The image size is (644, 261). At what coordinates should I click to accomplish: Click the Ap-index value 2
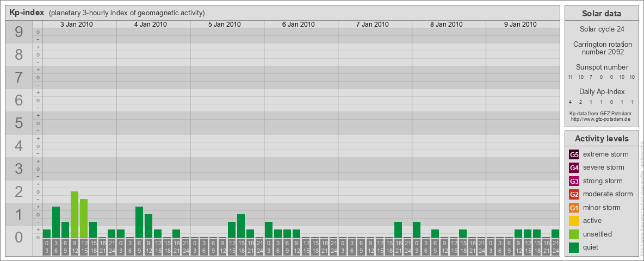click(x=581, y=102)
